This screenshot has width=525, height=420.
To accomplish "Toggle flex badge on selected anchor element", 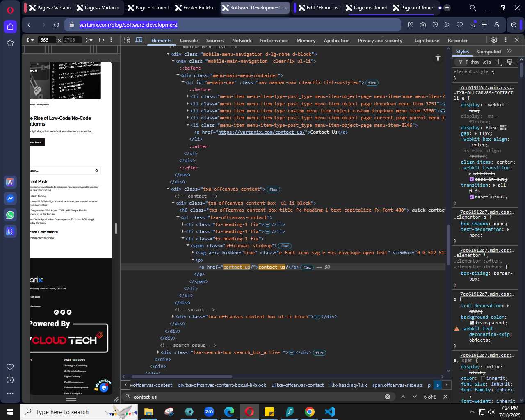I will tap(307, 267).
